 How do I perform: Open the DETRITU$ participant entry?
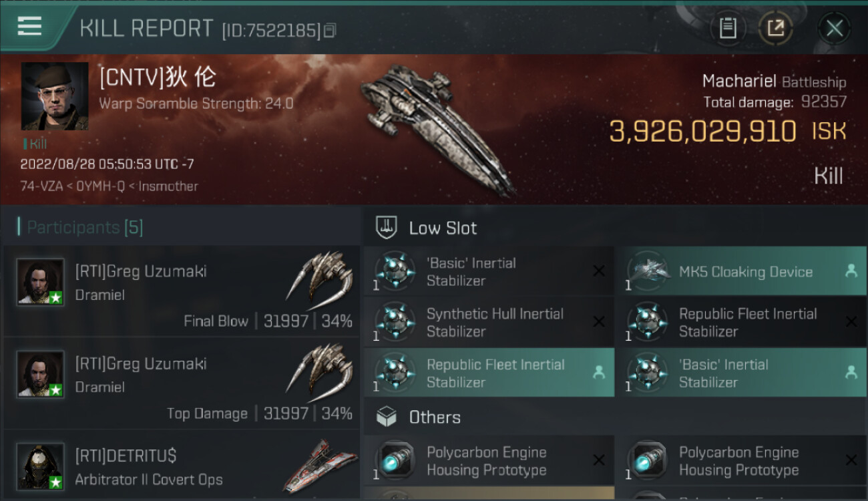click(x=180, y=467)
